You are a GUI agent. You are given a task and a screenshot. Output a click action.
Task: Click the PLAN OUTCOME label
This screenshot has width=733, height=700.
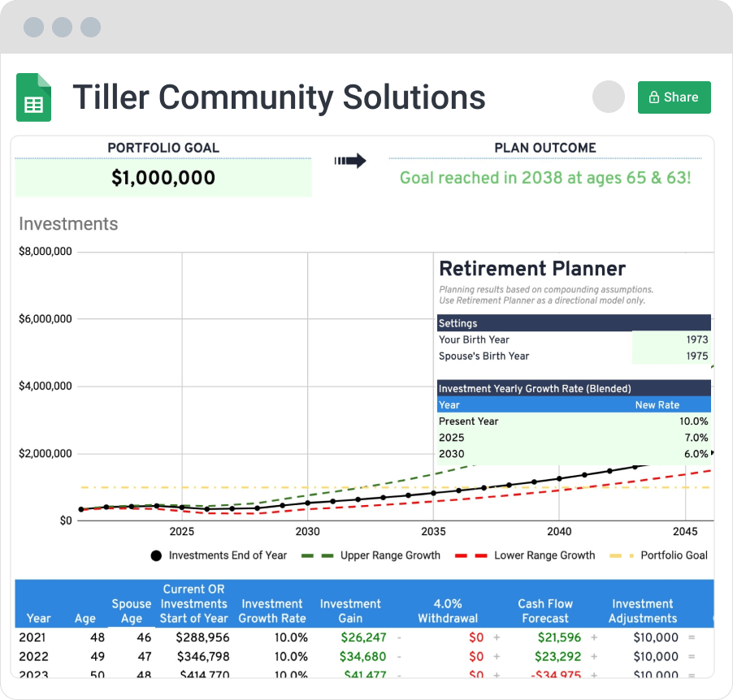click(x=545, y=148)
